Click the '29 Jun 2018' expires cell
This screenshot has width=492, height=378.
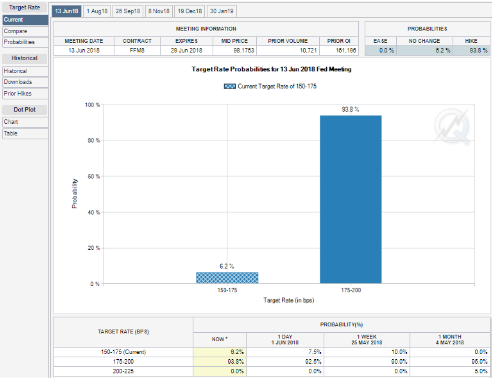point(186,51)
